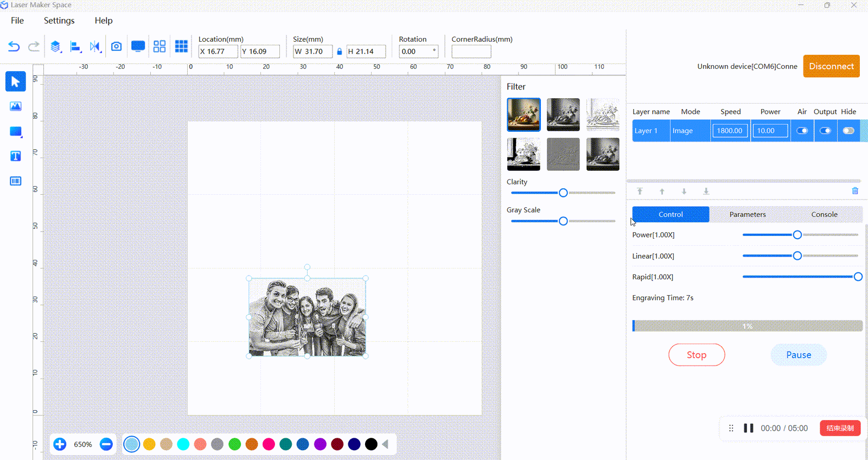This screenshot has height=460, width=868.
Task: Toggle the size aspect ratio lock
Action: [x=340, y=52]
